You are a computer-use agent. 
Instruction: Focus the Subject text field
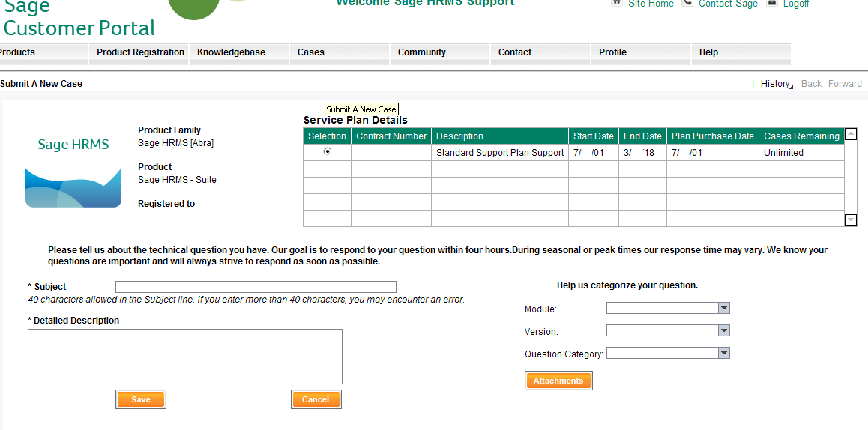[x=256, y=287]
